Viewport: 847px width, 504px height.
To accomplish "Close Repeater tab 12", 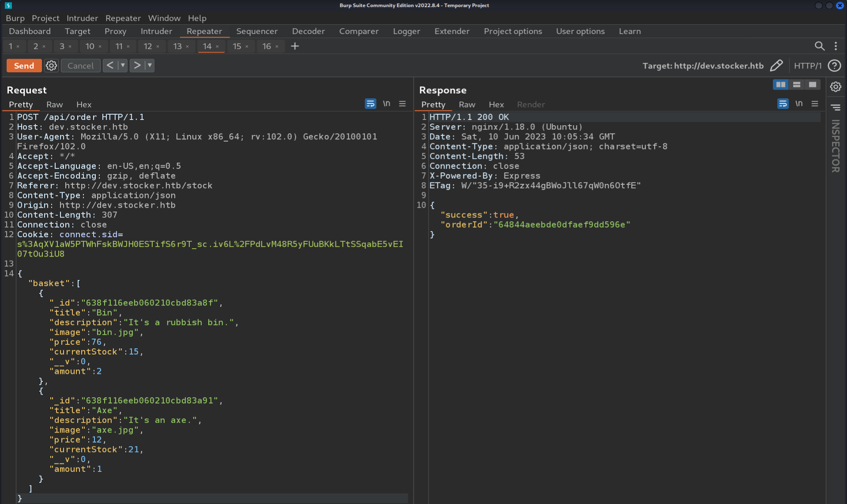I will tap(158, 46).
